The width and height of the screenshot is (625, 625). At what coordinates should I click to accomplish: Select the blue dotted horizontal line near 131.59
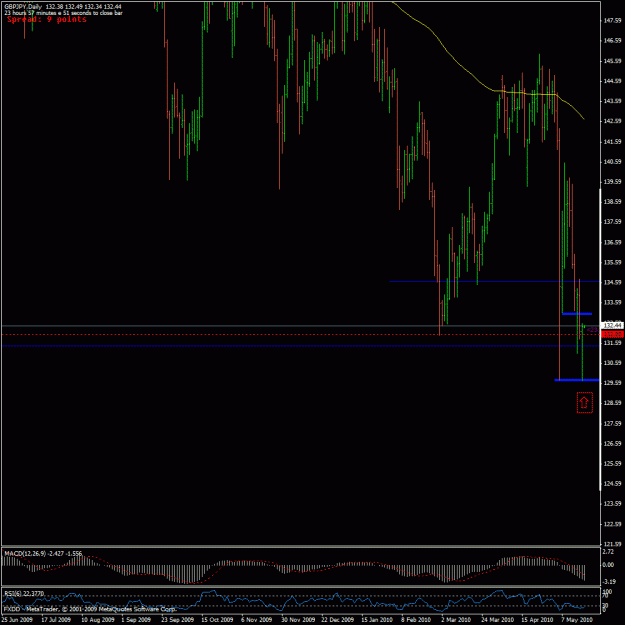(301, 346)
